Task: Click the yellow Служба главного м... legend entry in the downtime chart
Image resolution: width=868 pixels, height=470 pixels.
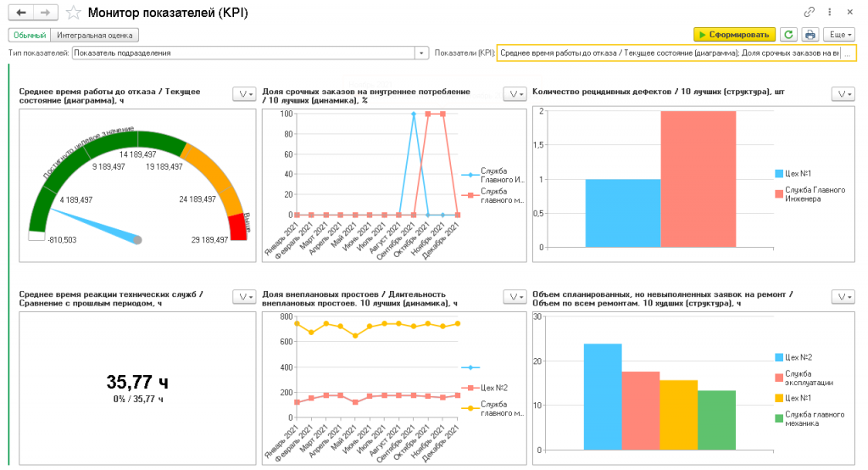Action: [492, 408]
